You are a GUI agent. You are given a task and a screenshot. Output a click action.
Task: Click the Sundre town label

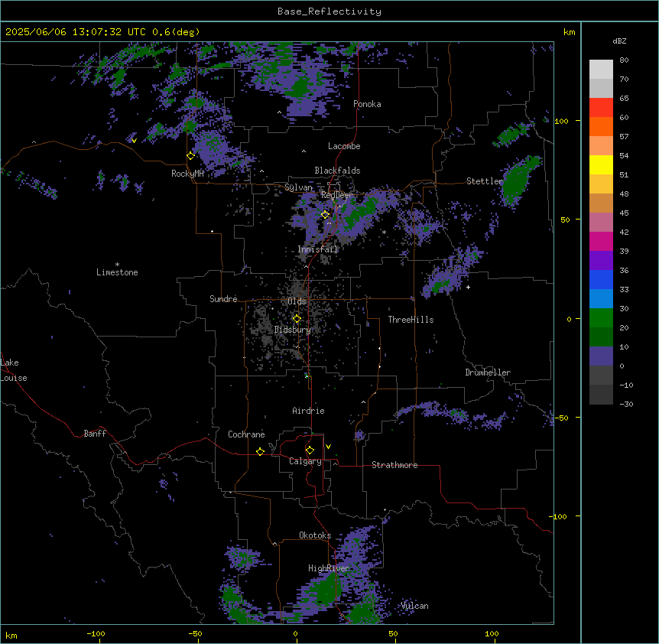click(x=223, y=299)
